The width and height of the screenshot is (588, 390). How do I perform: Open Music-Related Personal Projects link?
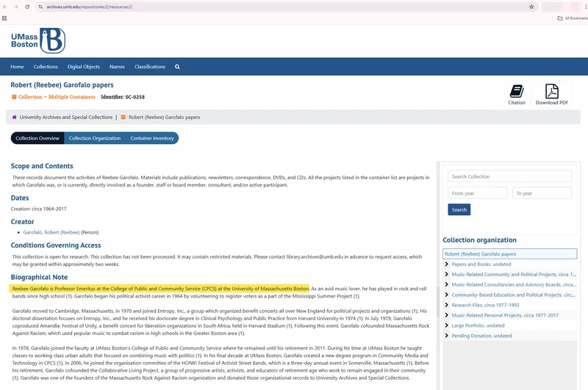tap(505, 315)
